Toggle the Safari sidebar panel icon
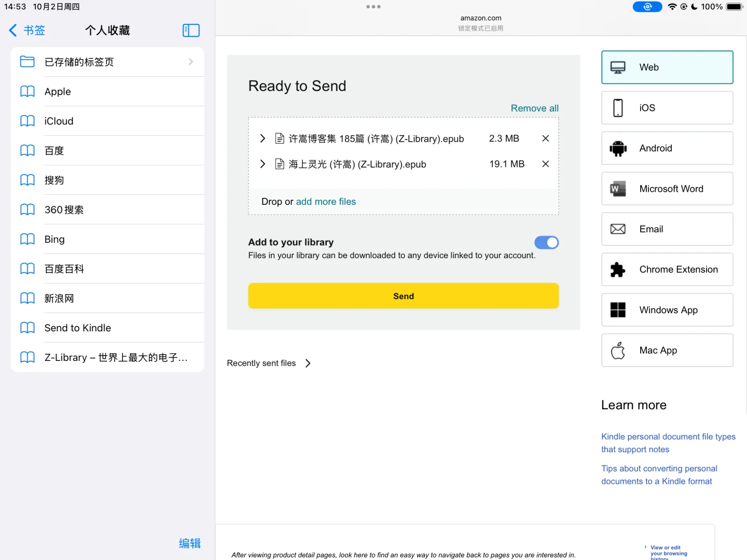Viewport: 747px width, 560px height. [191, 31]
